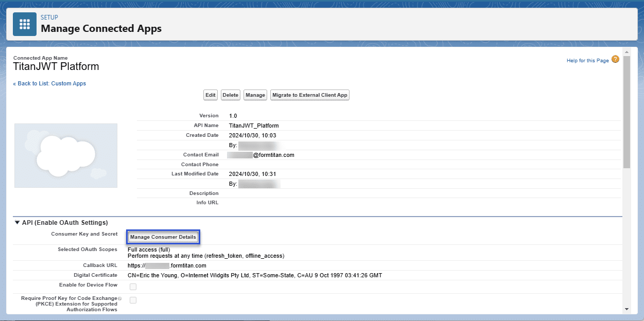
Task: Click the connected app cloud logo image
Action: click(x=66, y=155)
